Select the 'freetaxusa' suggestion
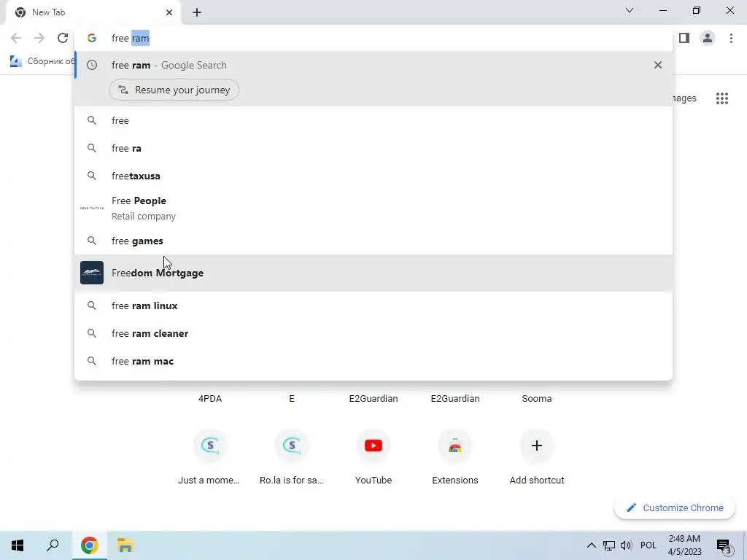This screenshot has height=560, width=747. (373, 176)
